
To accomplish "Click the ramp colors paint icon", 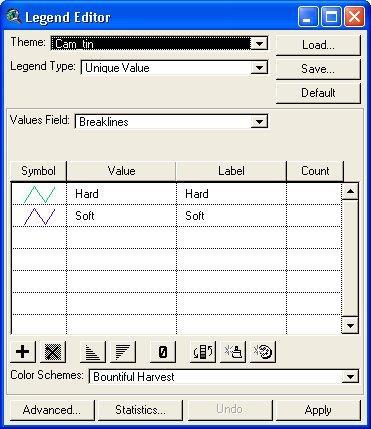I will 233,352.
